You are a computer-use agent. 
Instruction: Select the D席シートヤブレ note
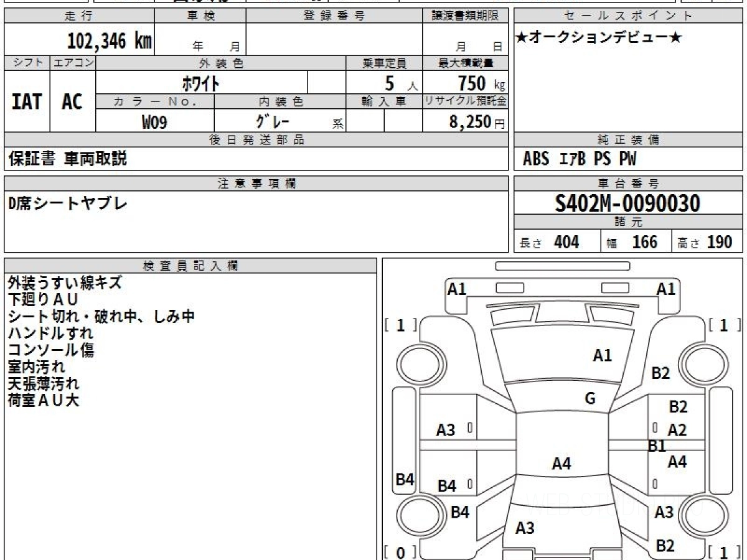click(68, 203)
